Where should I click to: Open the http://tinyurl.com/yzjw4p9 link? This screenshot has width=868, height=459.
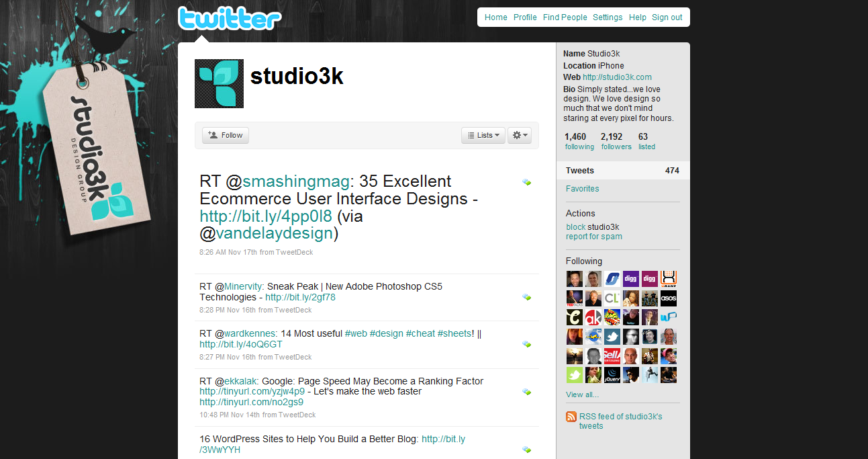[252, 391]
